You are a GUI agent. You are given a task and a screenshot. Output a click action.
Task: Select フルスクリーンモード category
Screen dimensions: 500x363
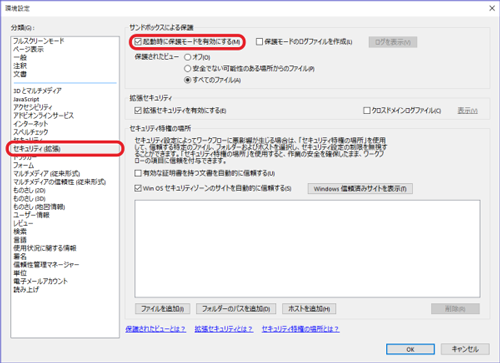coord(39,41)
